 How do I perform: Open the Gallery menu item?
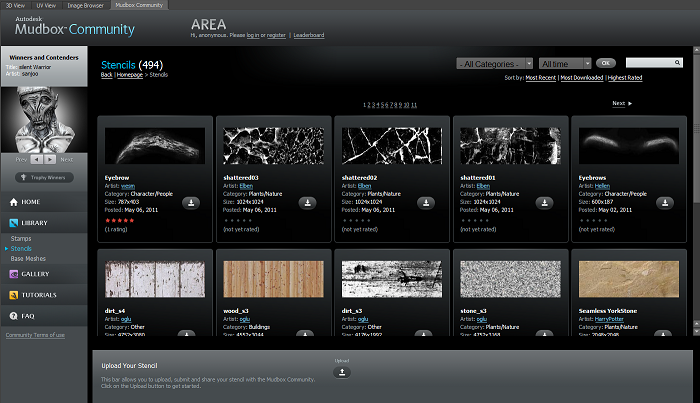pyautogui.click(x=35, y=274)
